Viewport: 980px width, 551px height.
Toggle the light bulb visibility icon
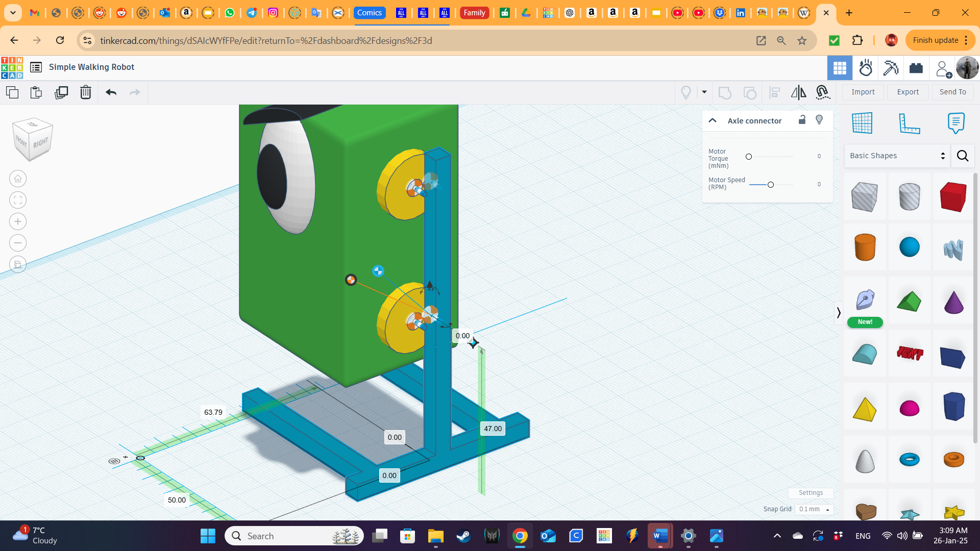tap(819, 119)
